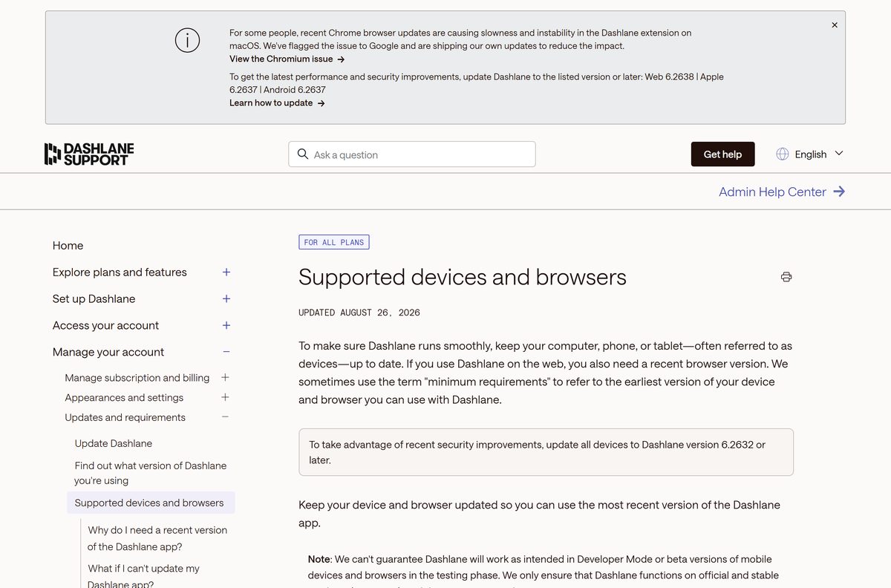This screenshot has height=588, width=891.
Task: Jump to What if I can't update
Action: (143, 576)
